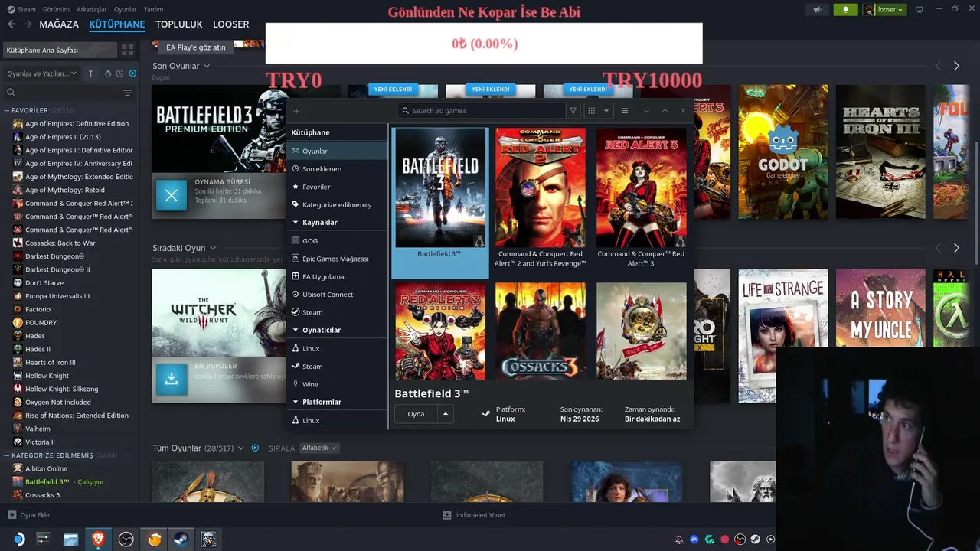Select Hollow Knight: Silksong in library list
This screenshot has height=551, width=980.
pos(62,389)
